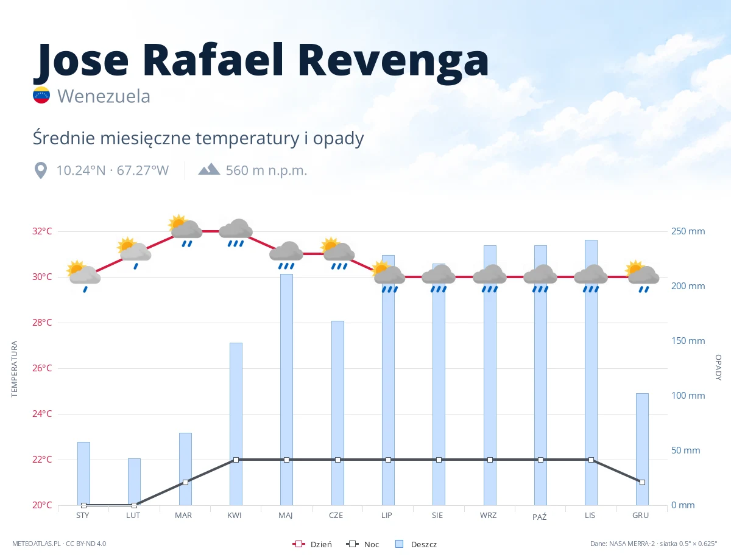Click the 28°C axis label

click(x=42, y=323)
